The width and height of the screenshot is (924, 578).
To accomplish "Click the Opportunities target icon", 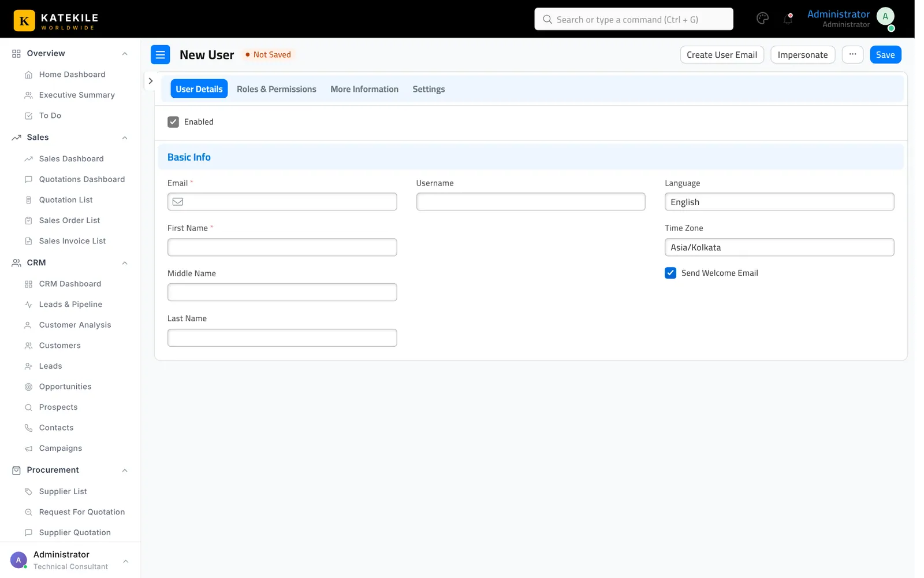I will (x=28, y=387).
